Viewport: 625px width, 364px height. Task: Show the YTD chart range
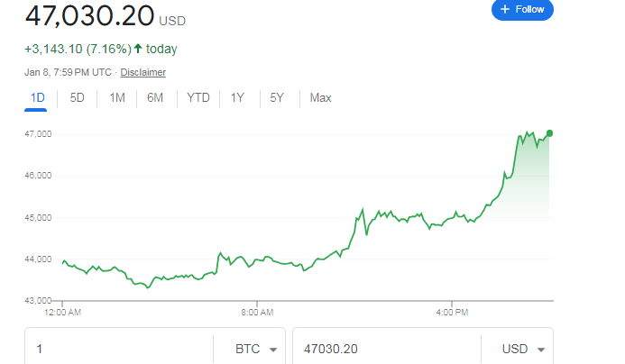tap(198, 98)
